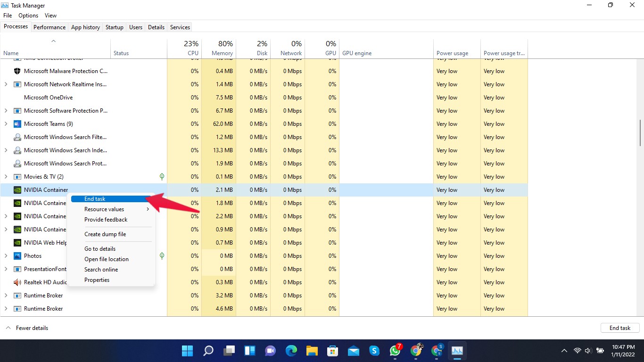The image size is (644, 362).
Task: Show hidden system tray icons
Action: pyautogui.click(x=564, y=351)
